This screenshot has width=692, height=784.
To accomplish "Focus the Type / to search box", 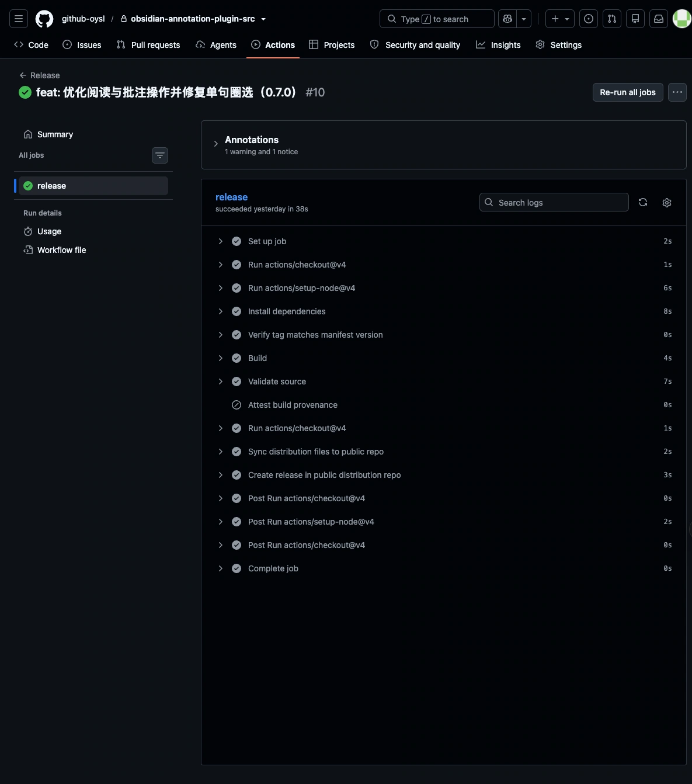I will coord(437,19).
